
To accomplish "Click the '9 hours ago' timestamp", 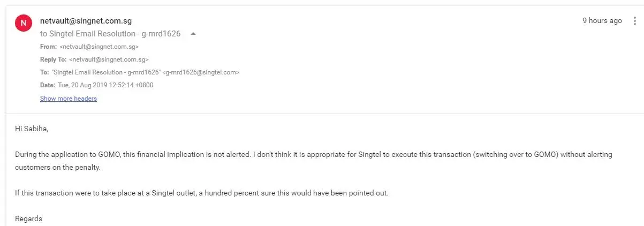I will coord(602,21).
